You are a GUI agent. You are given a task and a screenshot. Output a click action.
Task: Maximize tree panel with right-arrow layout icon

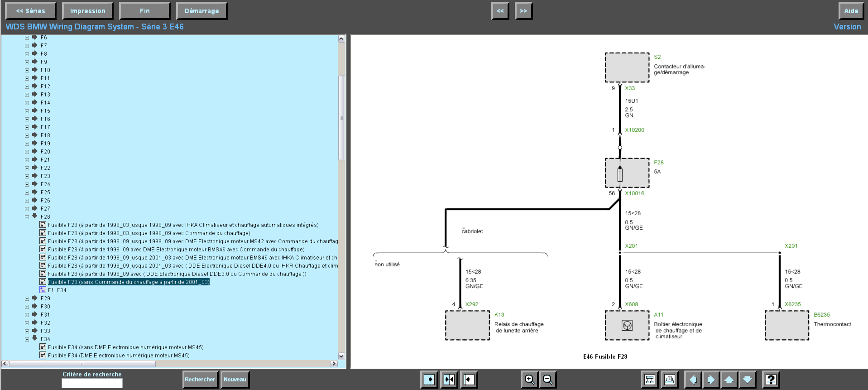(x=429, y=379)
